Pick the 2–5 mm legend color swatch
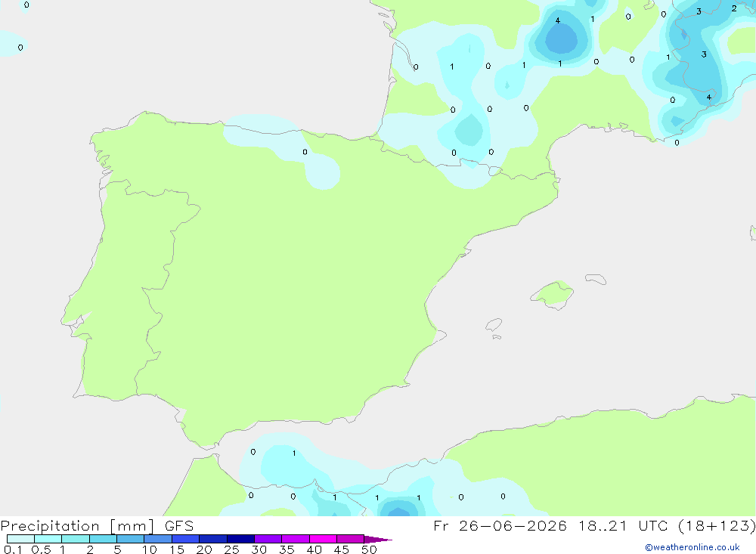 click(103, 539)
